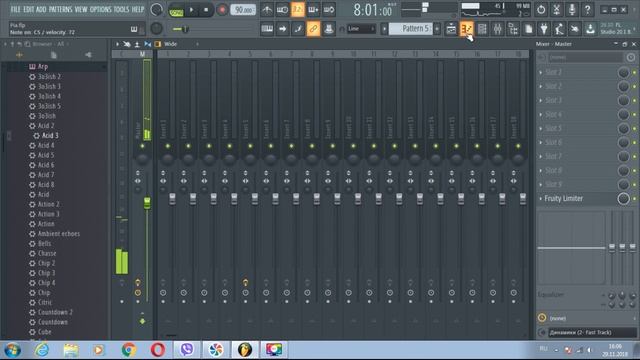640x360 pixels.
Task: Click the tempo field showing 90.000
Action: coord(243,10)
